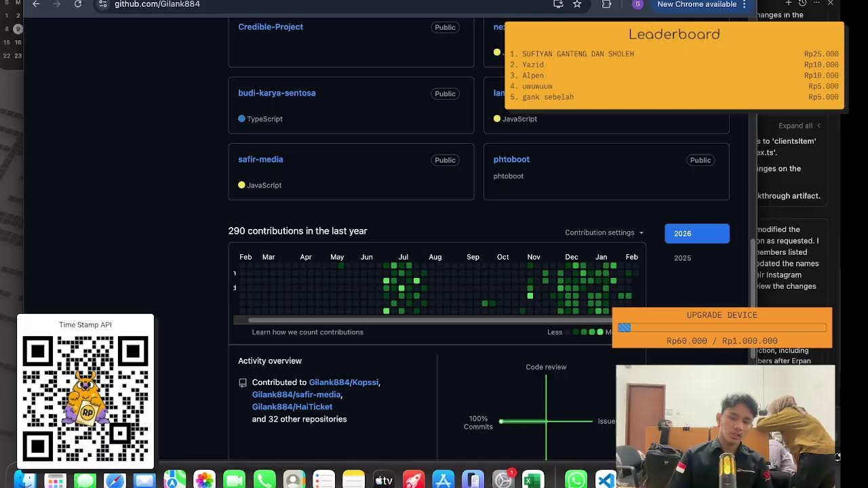Reload the GitHub page
The width and height of the screenshot is (868, 488).
[78, 4]
